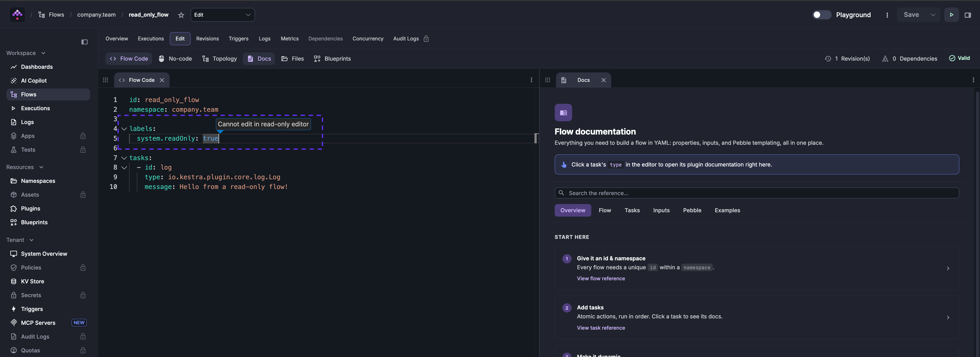Open View flow reference link
980x357 pixels.
pos(601,278)
